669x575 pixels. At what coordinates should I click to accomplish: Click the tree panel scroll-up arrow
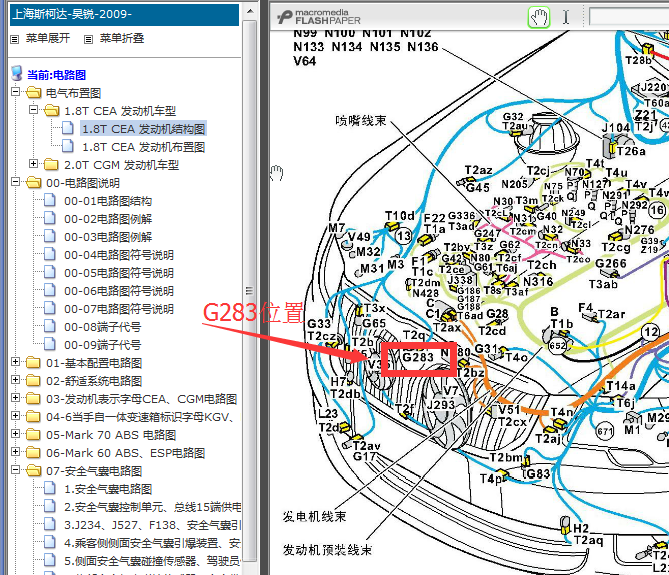coord(250,11)
